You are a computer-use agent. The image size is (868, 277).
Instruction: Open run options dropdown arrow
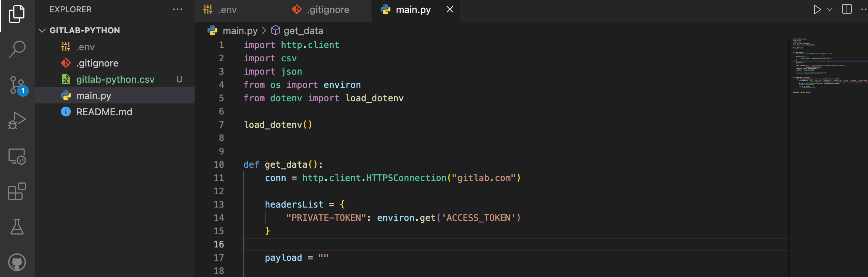point(830,10)
